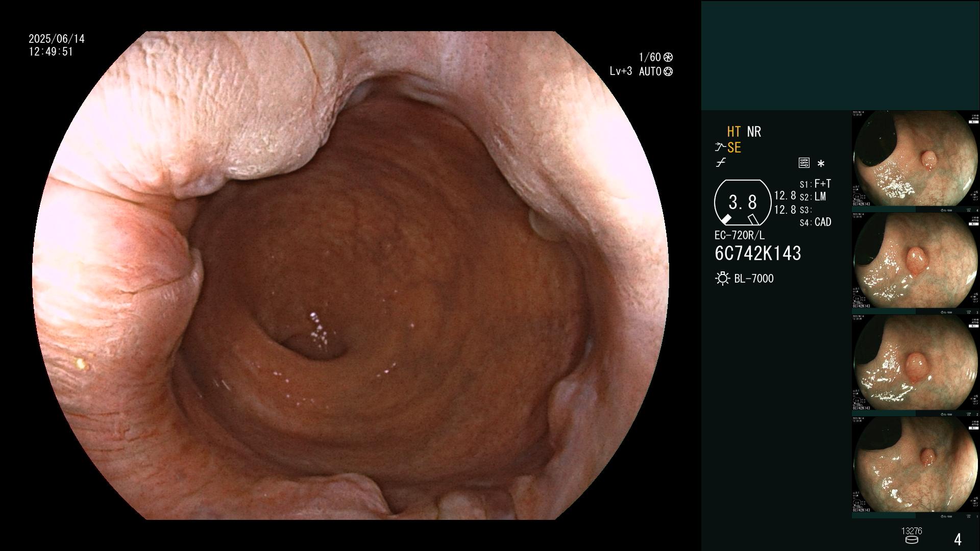Click the live endoscopic view image
Image resolution: width=980 pixels, height=551 pixels.
[x=351, y=275]
